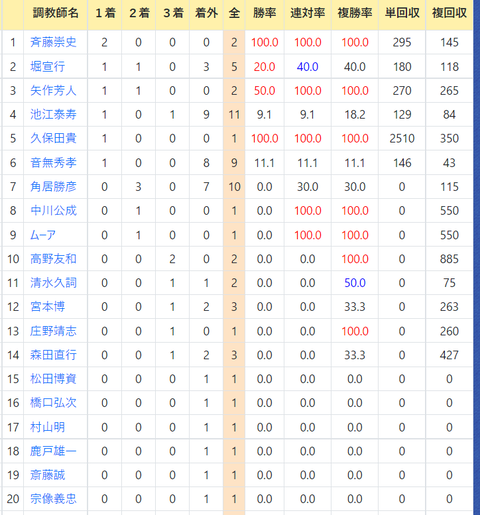Select the 18.2 複勝率 for 池江泰寿
This screenshot has height=515, width=480.
coord(355,115)
